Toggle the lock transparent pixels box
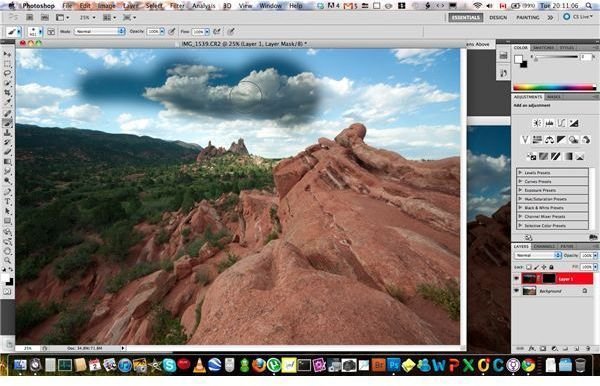Viewport: 600px width, 386px height. (x=529, y=267)
